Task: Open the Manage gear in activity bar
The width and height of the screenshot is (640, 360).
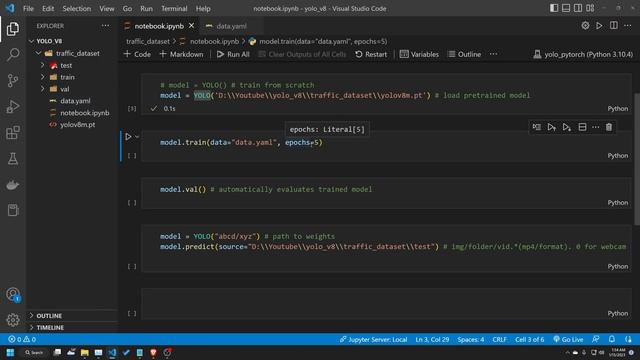Action: [x=13, y=320]
